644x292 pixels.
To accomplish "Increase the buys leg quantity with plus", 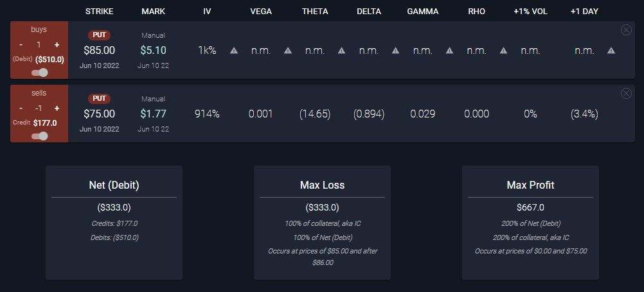I will coord(57,45).
